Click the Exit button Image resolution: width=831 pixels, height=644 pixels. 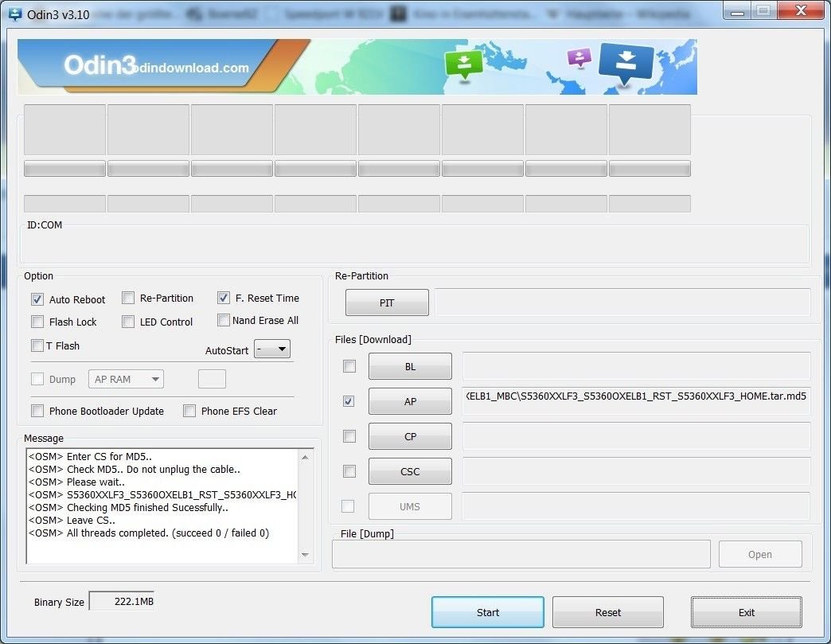746,612
